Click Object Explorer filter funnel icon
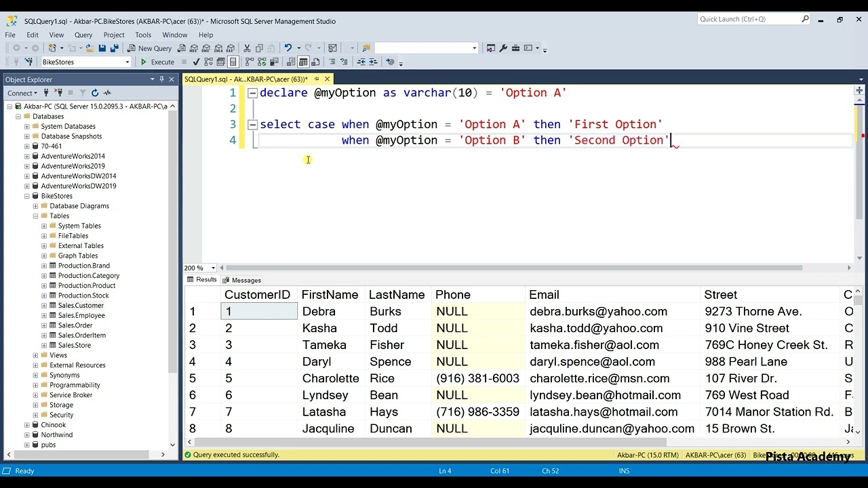868x488 pixels. [83, 93]
